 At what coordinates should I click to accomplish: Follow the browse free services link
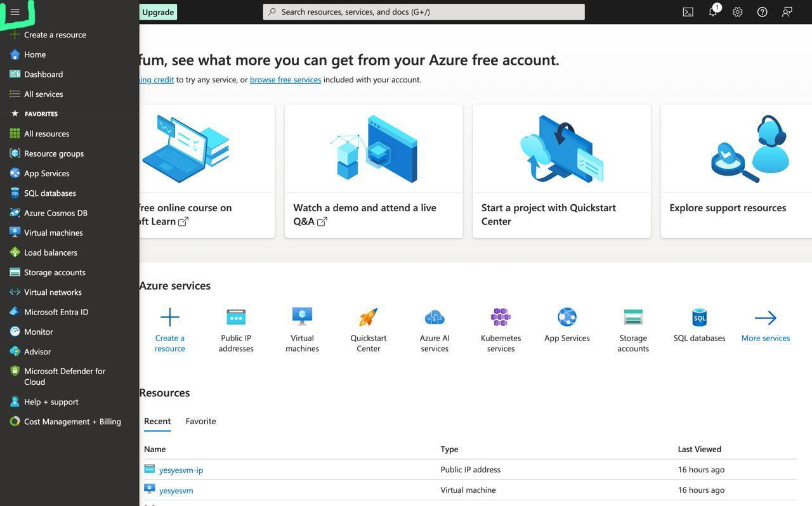[x=285, y=80]
